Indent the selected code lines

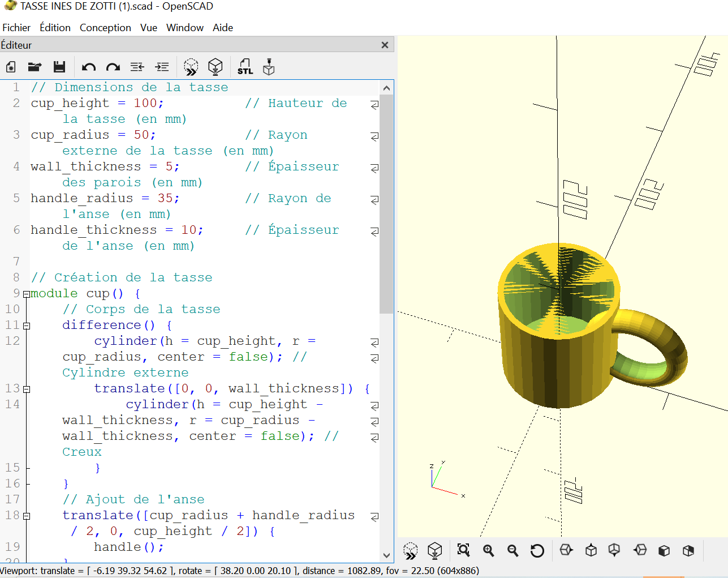click(162, 67)
